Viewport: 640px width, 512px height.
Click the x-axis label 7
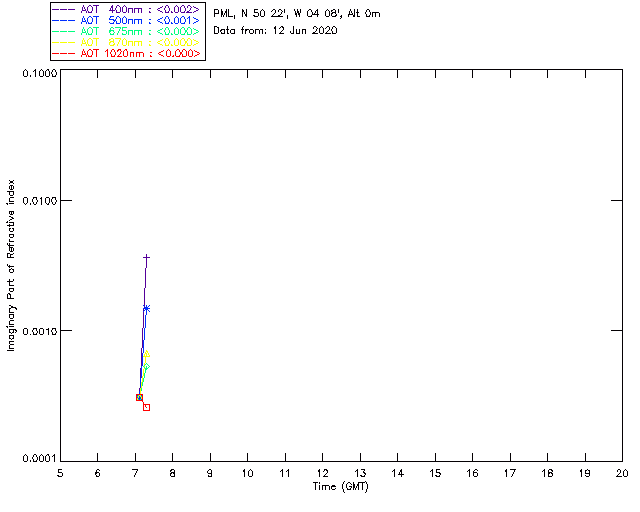click(x=135, y=473)
